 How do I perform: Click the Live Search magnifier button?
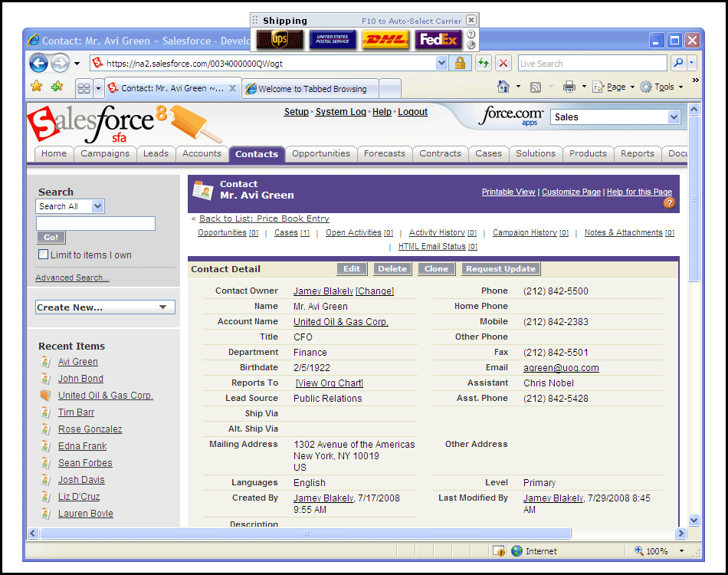[x=678, y=63]
